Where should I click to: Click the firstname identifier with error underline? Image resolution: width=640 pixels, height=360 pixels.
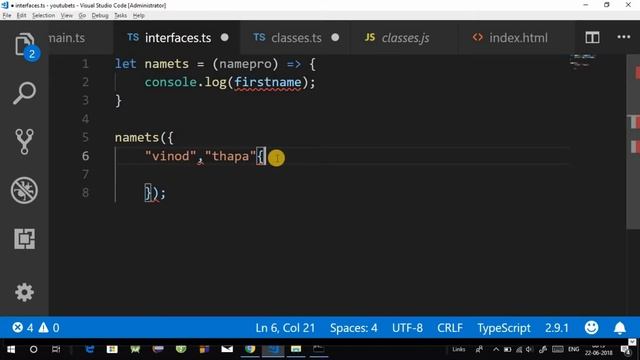(x=268, y=82)
